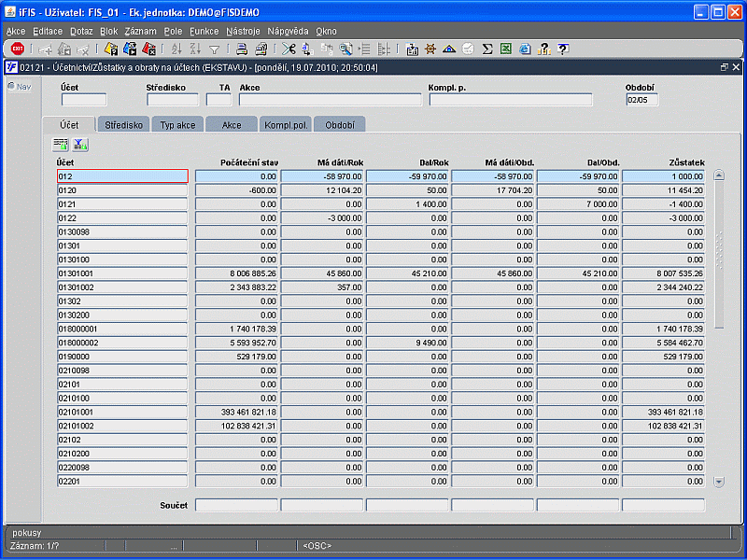
Task: Open the Nápověda menu
Action: [287, 31]
